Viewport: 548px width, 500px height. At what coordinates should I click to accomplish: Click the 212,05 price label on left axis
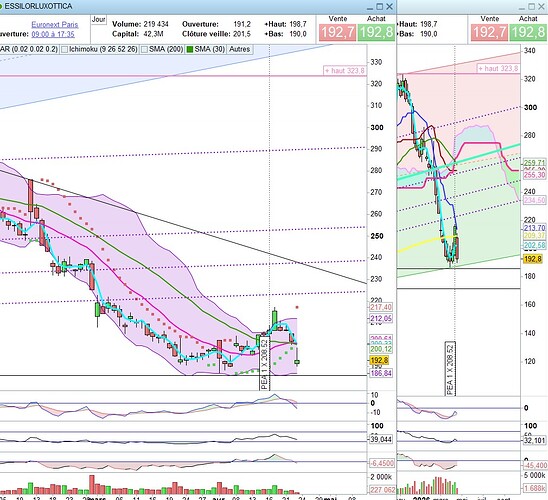click(x=381, y=318)
